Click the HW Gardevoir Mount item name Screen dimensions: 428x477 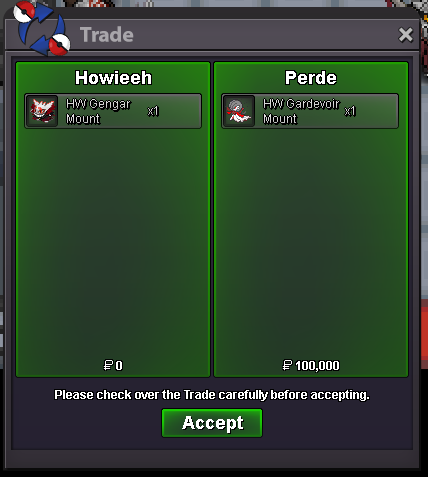[301, 111]
